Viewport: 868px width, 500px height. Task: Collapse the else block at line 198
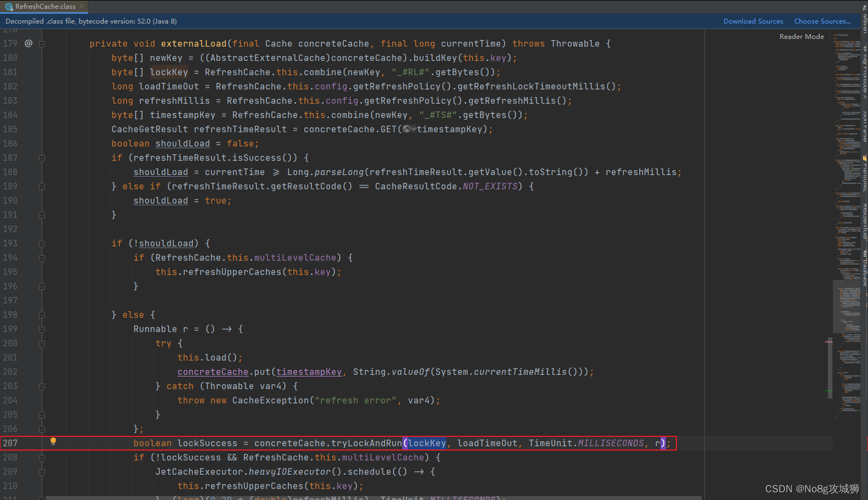click(42, 315)
